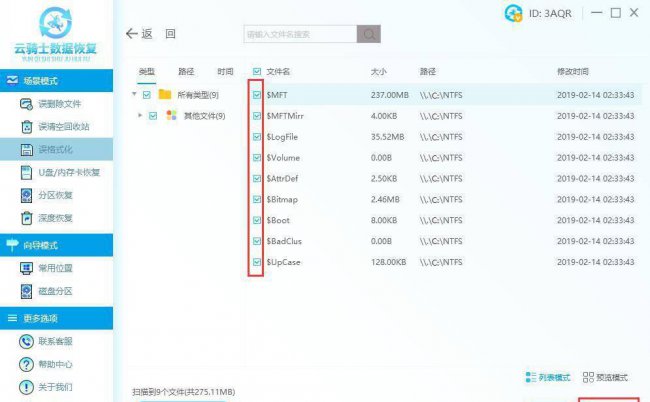
Task: Select the $AttrDef file name
Action: tap(282, 178)
